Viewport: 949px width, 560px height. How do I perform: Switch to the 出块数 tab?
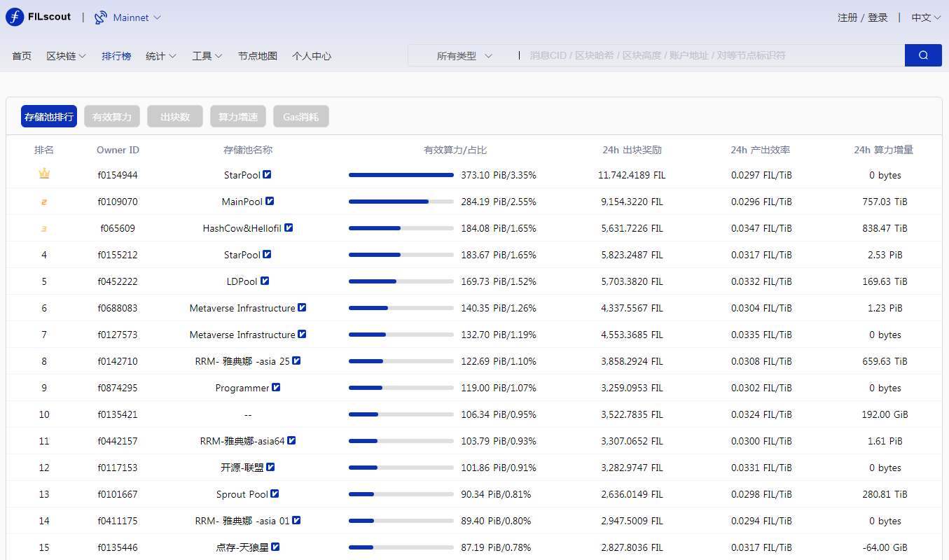click(x=175, y=117)
